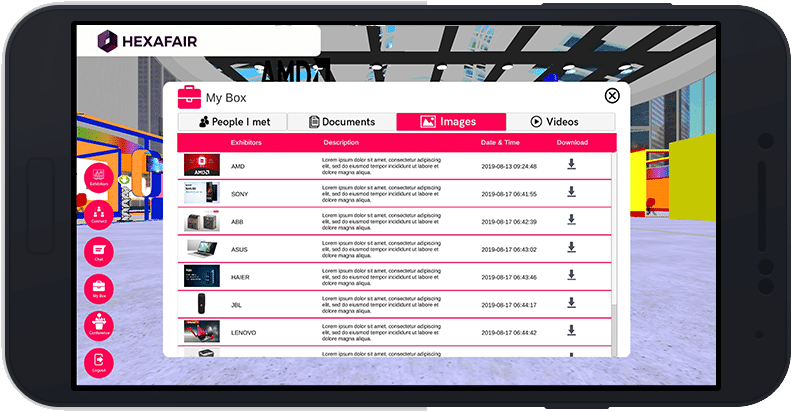Click the AMD exhibitor name
Screen dimensions: 791x412
(238, 166)
